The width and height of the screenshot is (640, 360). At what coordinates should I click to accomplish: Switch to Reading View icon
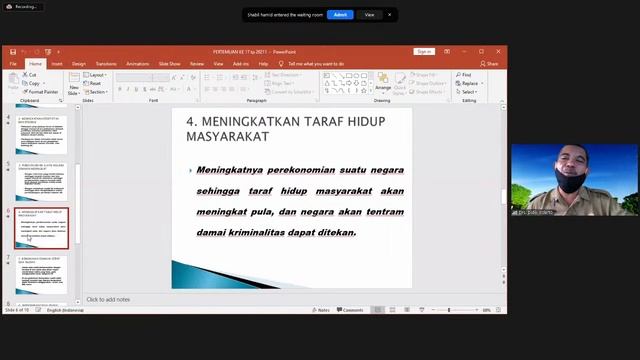click(407, 310)
